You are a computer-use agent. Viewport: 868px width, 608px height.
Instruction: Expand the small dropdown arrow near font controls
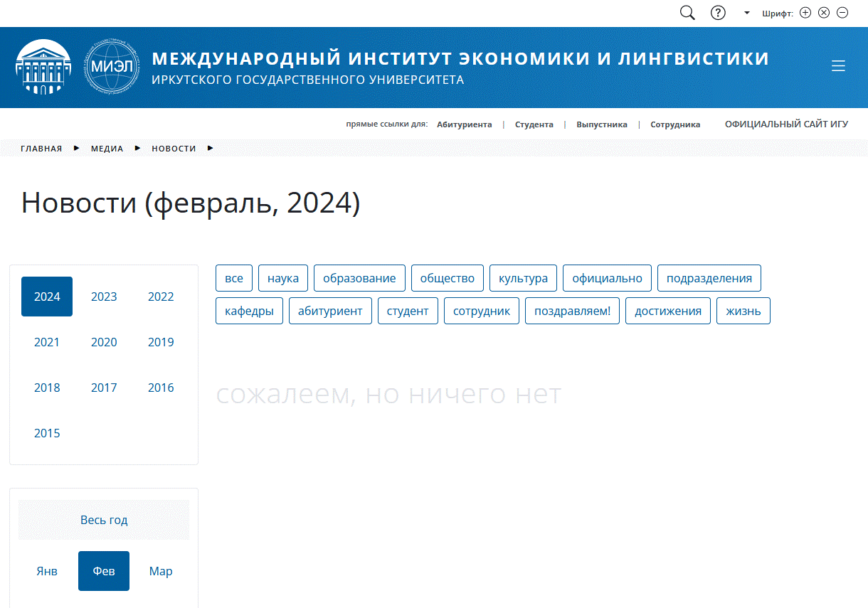pyautogui.click(x=747, y=13)
